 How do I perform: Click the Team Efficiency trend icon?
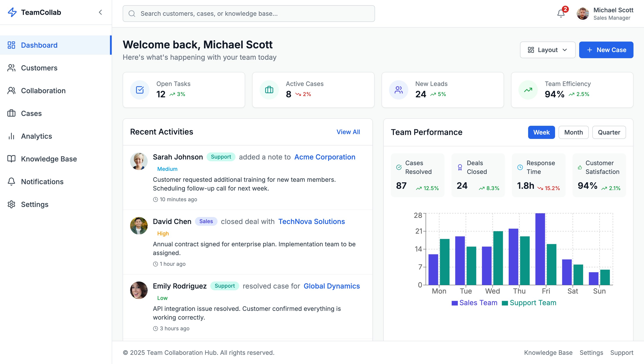click(x=528, y=90)
